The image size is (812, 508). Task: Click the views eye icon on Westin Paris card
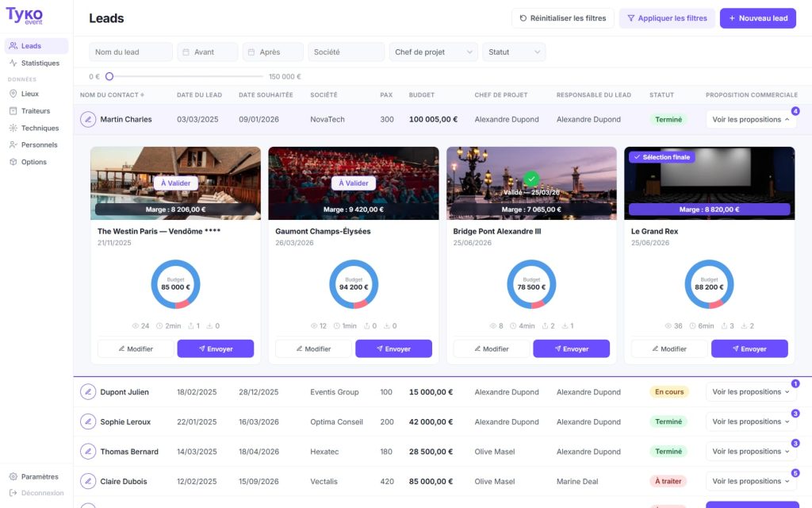(x=135, y=326)
